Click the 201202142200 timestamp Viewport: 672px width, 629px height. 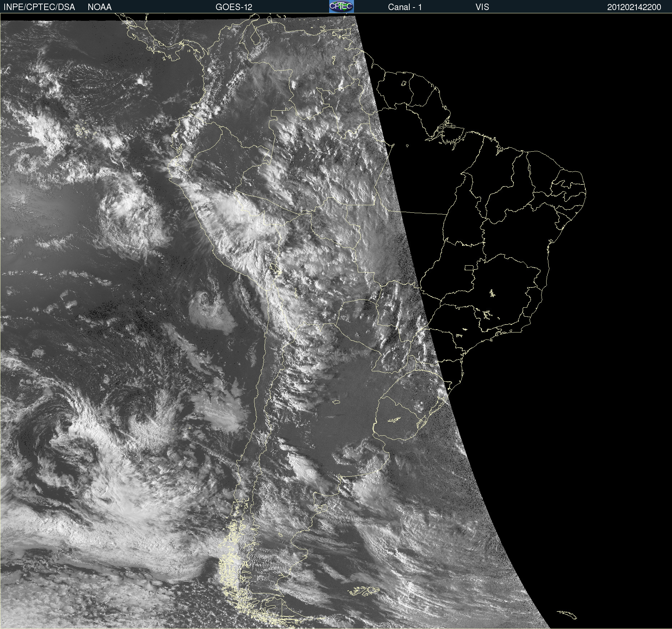click(634, 7)
